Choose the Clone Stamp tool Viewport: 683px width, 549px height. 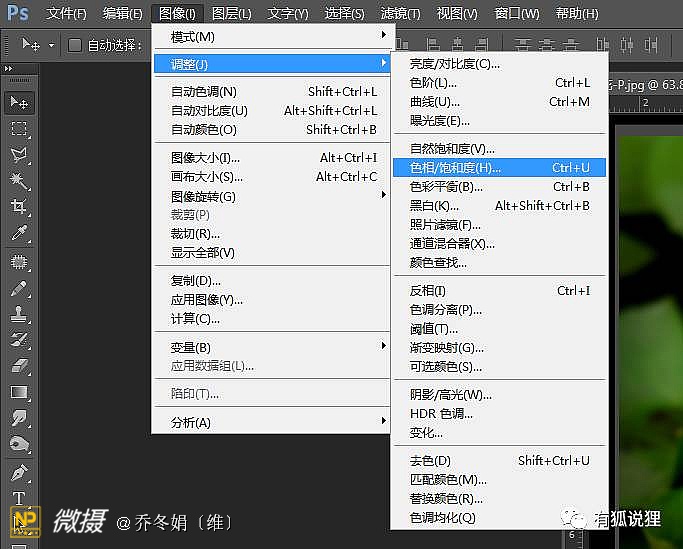(19, 314)
